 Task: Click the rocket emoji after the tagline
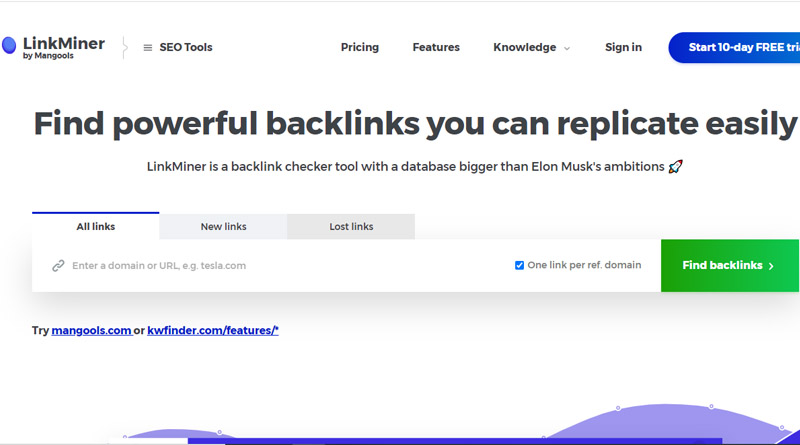click(675, 166)
